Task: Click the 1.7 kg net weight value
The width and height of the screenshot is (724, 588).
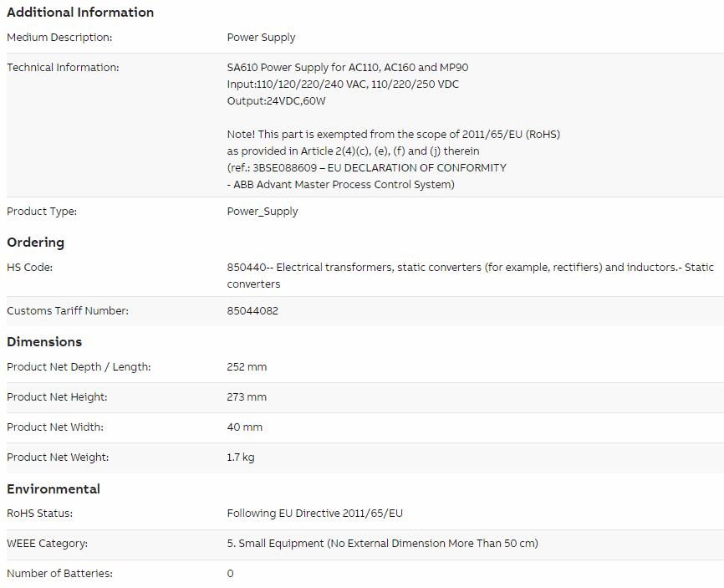Action: pyautogui.click(x=241, y=457)
